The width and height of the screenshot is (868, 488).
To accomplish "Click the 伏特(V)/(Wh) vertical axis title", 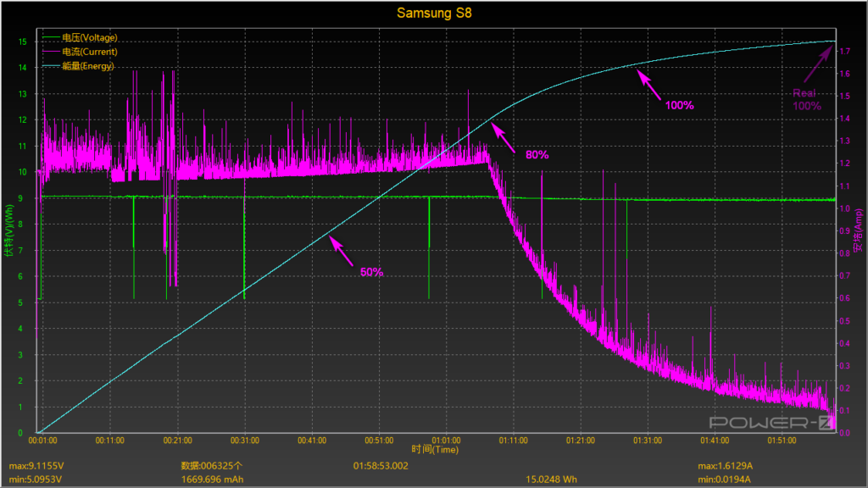I will click(8, 230).
